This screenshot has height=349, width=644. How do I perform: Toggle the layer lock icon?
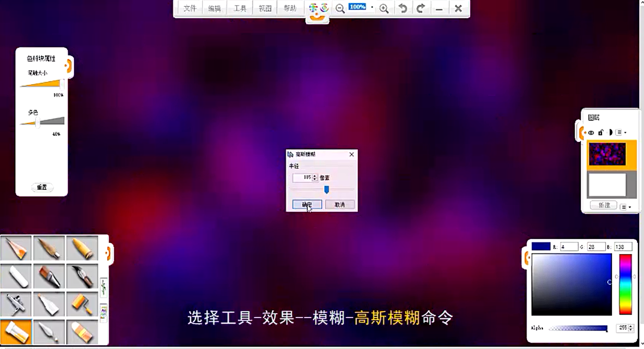(601, 133)
